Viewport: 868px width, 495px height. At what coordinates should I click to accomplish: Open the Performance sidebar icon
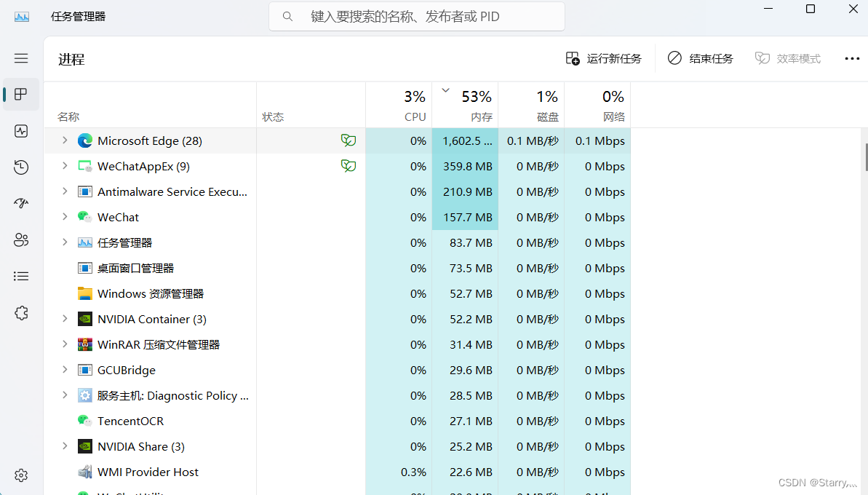tap(21, 131)
